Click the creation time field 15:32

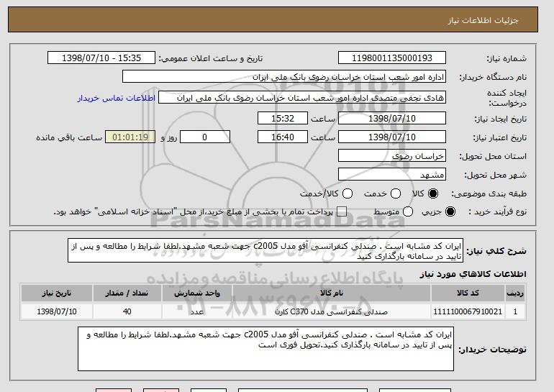click(x=283, y=118)
